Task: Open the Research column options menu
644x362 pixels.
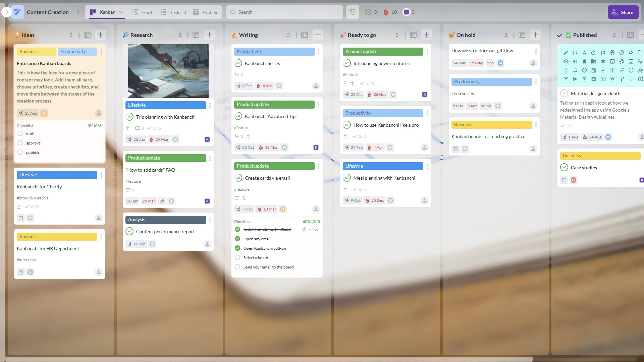Action: coord(188,35)
